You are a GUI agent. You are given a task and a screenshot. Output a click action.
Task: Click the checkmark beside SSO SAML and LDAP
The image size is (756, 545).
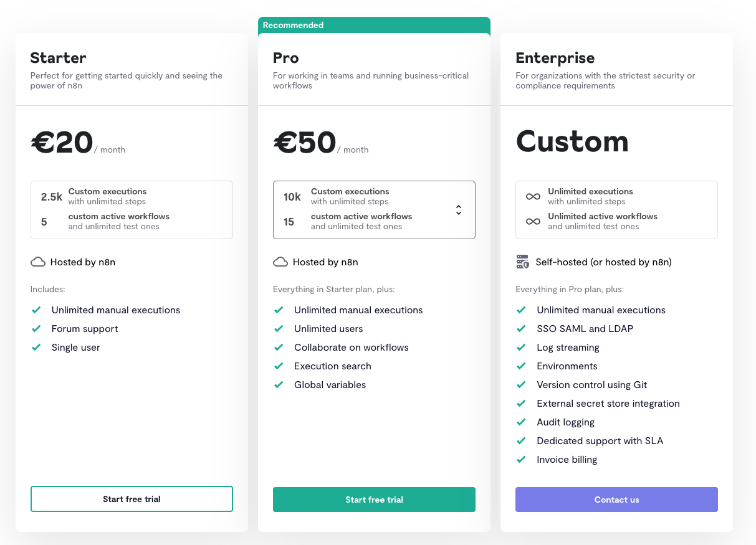pyautogui.click(x=521, y=328)
